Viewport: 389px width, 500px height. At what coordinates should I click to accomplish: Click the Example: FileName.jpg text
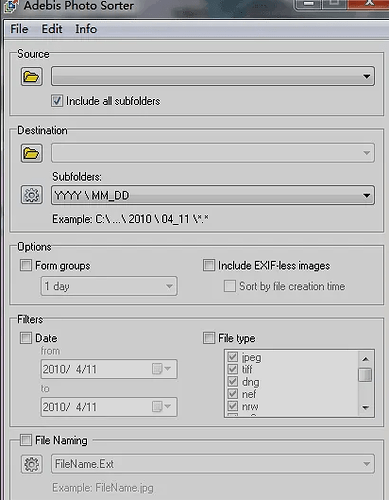tap(103, 488)
